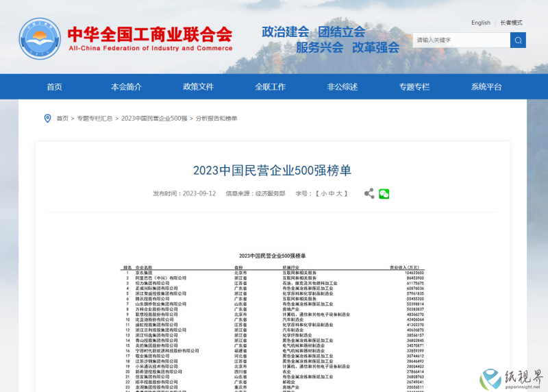Open the 本会简介 navigation item
The height and width of the screenshot is (392, 548).
(x=126, y=87)
